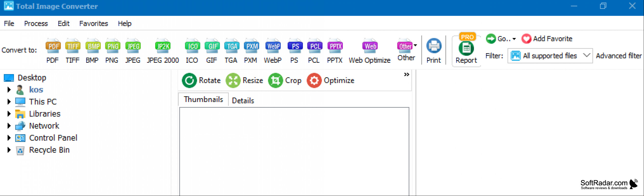Open the Go dropdown arrow
Viewport: 644px width, 196px height.
point(514,39)
